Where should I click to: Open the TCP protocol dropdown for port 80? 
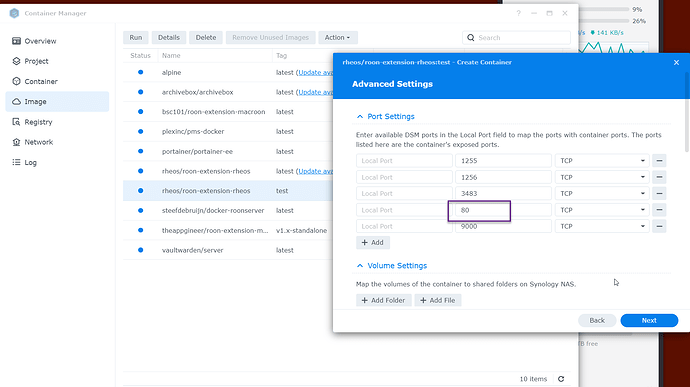(x=602, y=210)
